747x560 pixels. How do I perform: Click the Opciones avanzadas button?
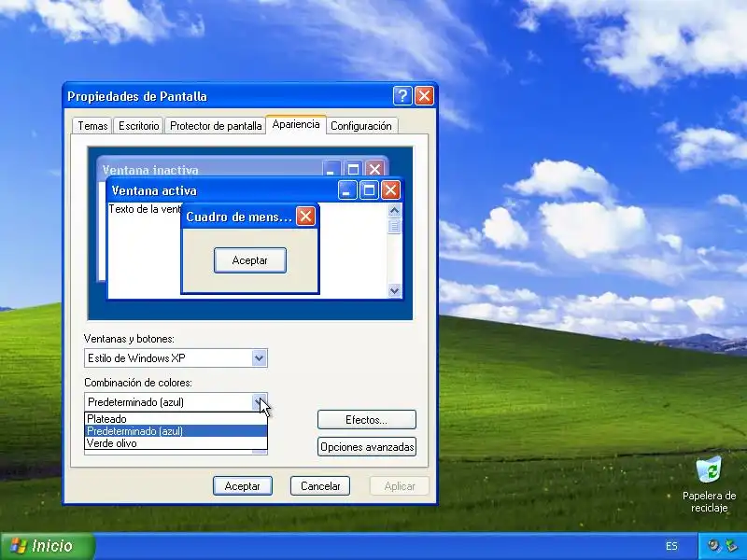(x=367, y=447)
